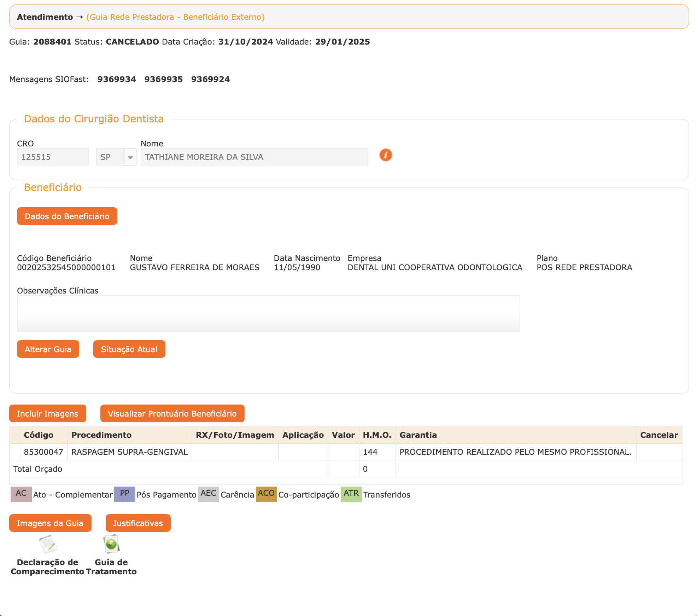The image size is (697, 616).
Task: Click the ATR Transferidos legend swatch
Action: 351,494
